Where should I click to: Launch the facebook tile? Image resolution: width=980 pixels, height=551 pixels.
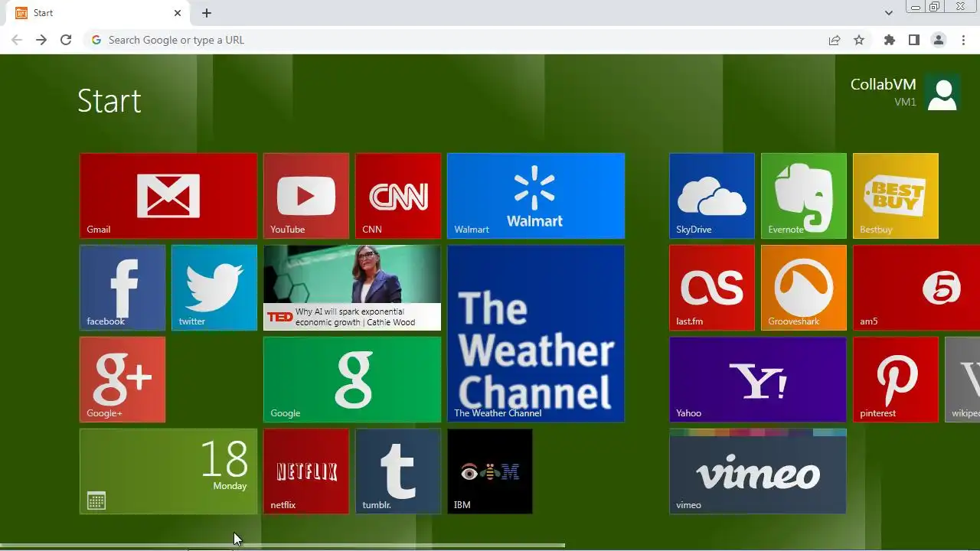click(122, 288)
